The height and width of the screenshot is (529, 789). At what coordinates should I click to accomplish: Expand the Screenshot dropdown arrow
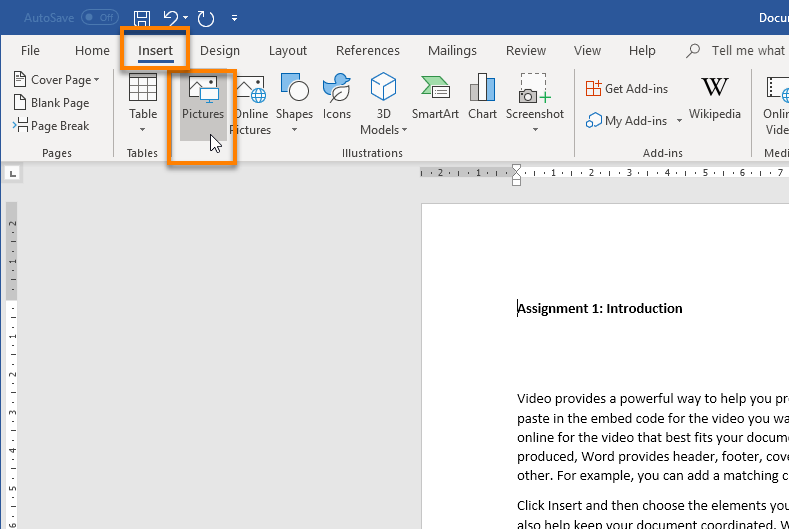(535, 130)
